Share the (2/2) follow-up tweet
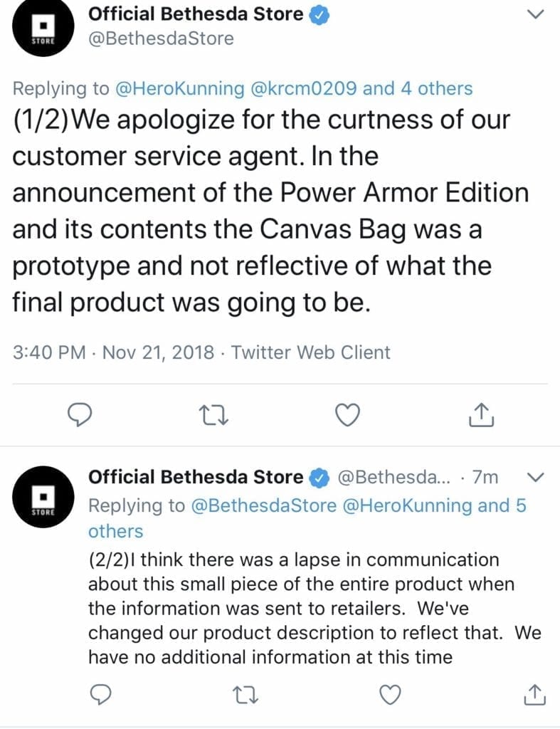Image resolution: width=560 pixels, height=729 pixels. [534, 694]
